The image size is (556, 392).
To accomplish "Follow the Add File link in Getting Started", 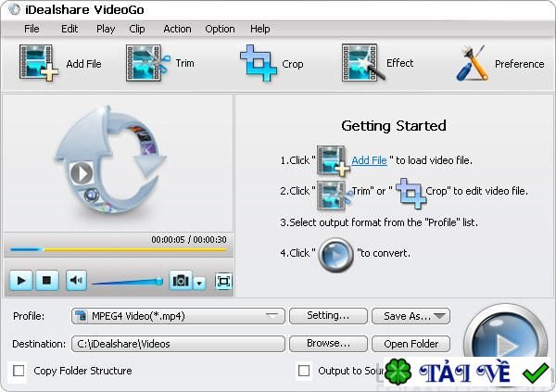I will coord(369,160).
